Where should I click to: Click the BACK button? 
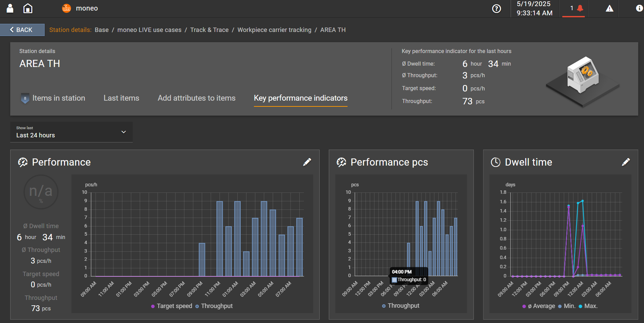pos(22,30)
